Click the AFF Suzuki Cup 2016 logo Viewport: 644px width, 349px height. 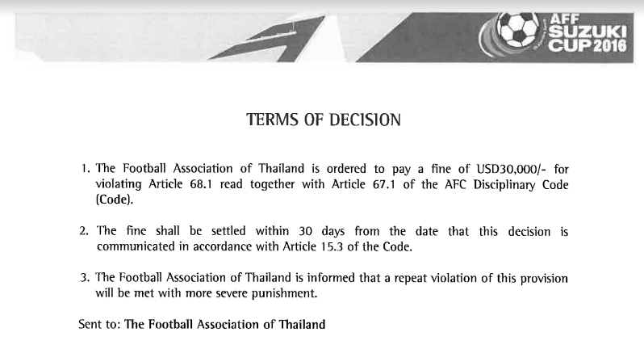(554, 33)
